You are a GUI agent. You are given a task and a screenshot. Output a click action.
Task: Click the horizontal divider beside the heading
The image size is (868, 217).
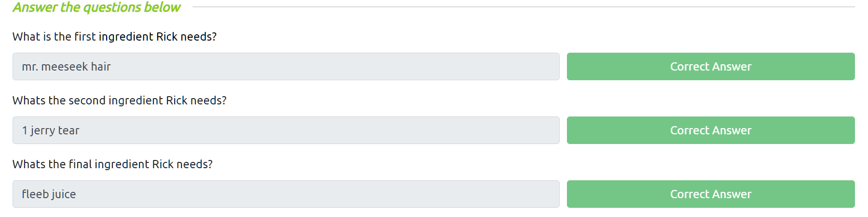(x=524, y=7)
